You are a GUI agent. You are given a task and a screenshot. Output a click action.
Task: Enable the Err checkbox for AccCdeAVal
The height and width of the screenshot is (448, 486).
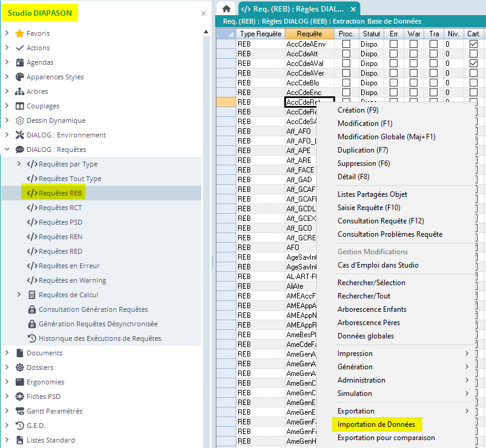pyautogui.click(x=393, y=64)
